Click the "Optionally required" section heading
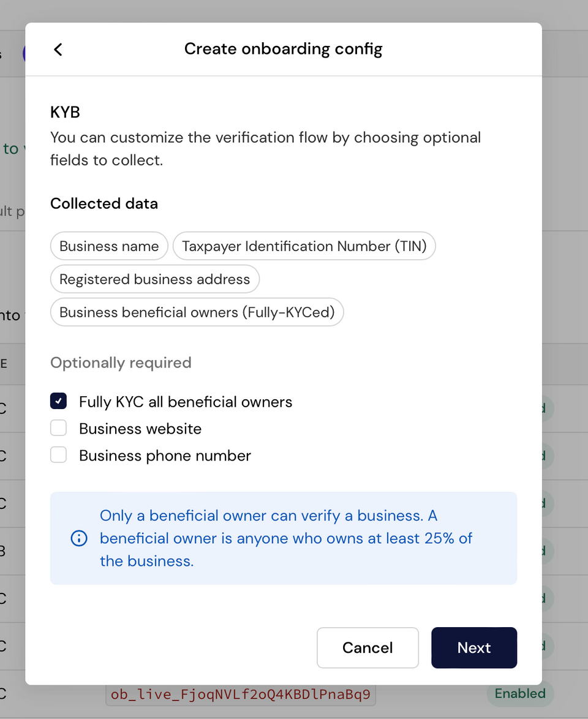This screenshot has height=719, width=588. [121, 363]
